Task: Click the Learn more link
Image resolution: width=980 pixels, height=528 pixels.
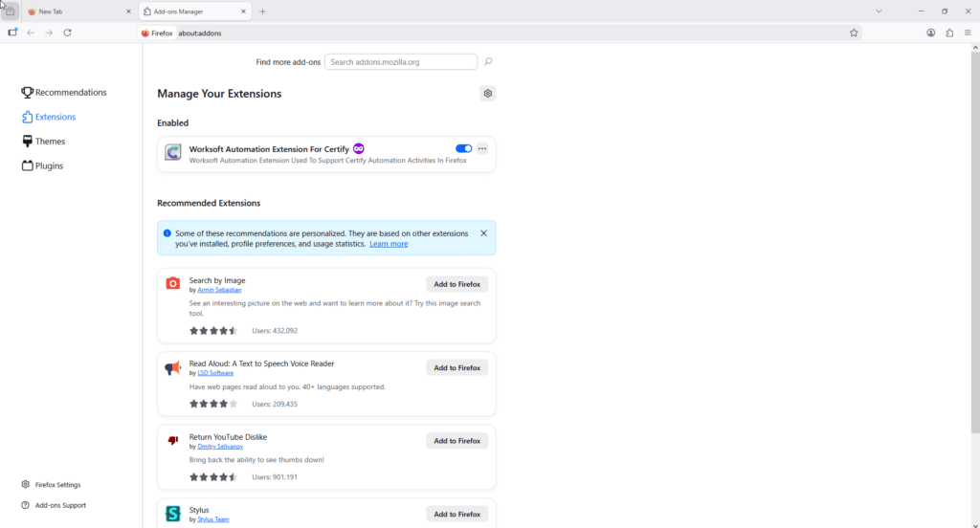Action: [389, 244]
